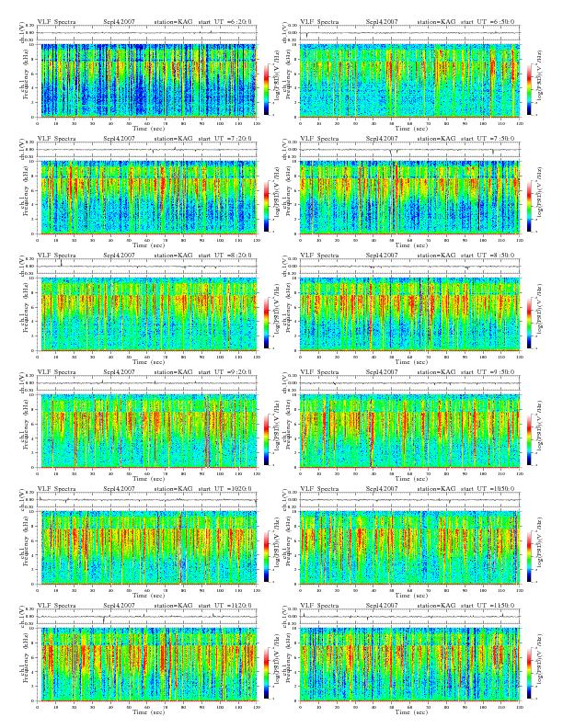The image size is (563, 728).
Task: Click the waveform strip above the 10:50:0 spectrogram
Action: point(409,499)
